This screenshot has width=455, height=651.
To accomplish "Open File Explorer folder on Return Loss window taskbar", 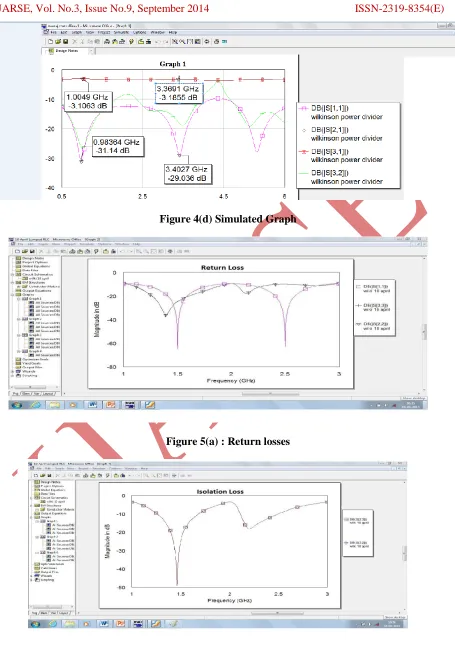I will 55,405.
